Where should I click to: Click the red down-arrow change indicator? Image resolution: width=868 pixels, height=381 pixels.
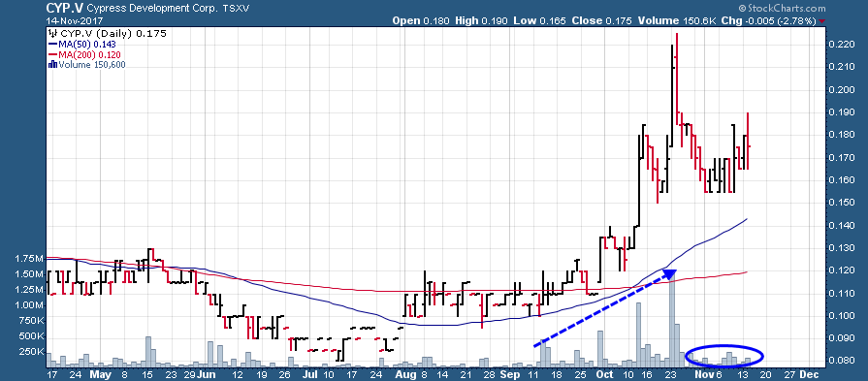pos(821,21)
